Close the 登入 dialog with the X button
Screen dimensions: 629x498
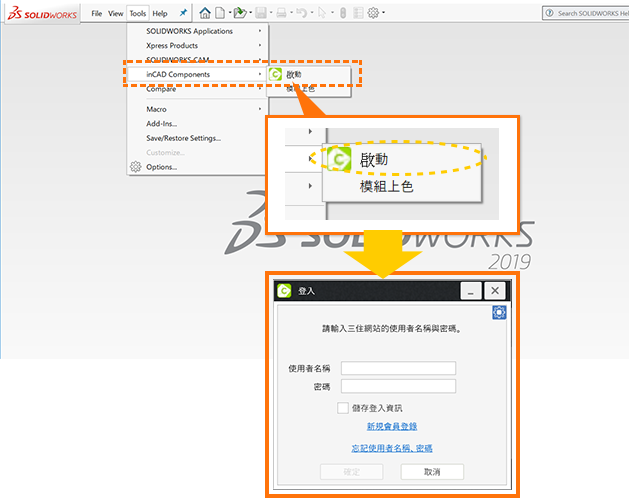click(x=495, y=291)
